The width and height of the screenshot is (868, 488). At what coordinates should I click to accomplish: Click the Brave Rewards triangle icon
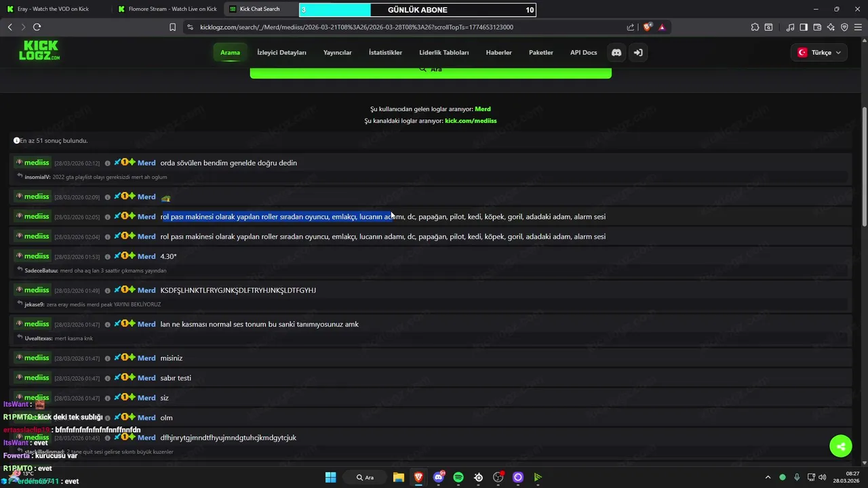(x=662, y=27)
